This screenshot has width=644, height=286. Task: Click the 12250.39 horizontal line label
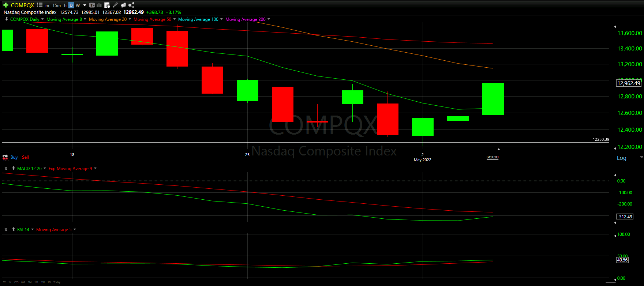[x=601, y=139]
